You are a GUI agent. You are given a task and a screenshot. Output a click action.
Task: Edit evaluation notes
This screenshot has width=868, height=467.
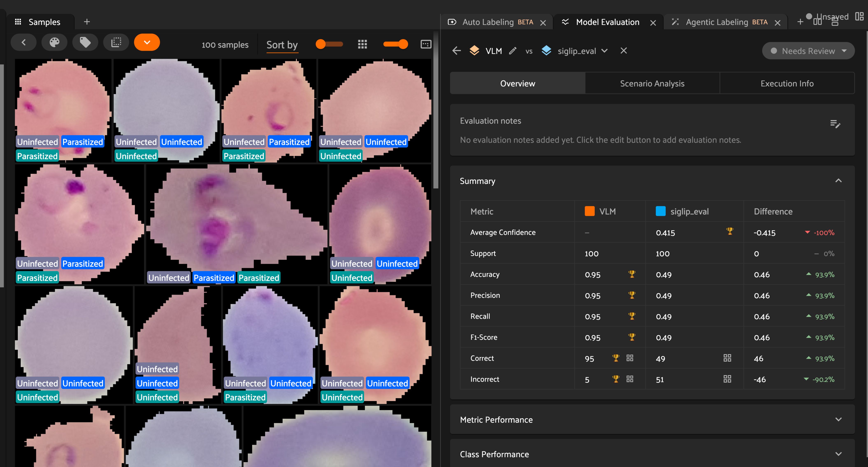pyautogui.click(x=835, y=124)
